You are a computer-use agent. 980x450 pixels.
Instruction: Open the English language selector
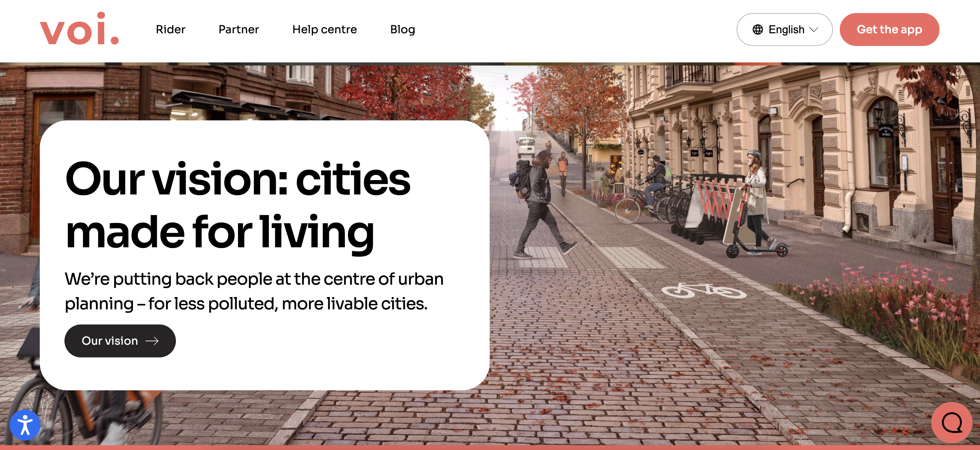point(784,30)
